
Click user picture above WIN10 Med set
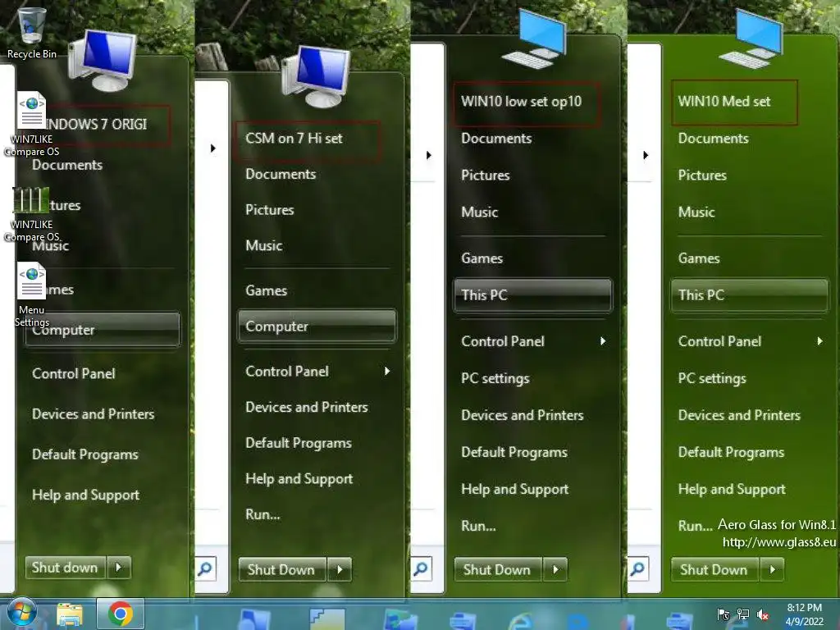pyautogui.click(x=752, y=40)
